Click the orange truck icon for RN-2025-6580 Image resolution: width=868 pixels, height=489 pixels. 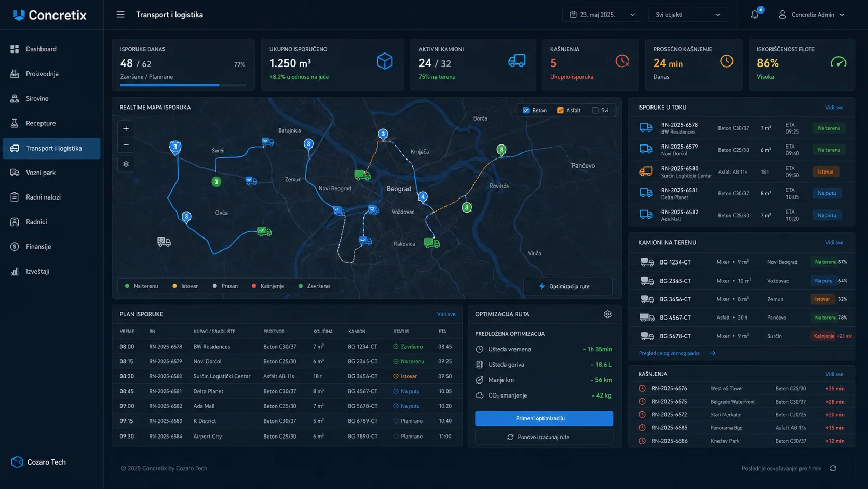pyautogui.click(x=646, y=171)
